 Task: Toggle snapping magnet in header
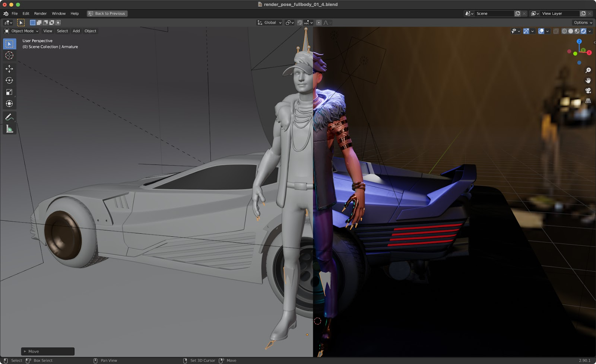point(300,23)
